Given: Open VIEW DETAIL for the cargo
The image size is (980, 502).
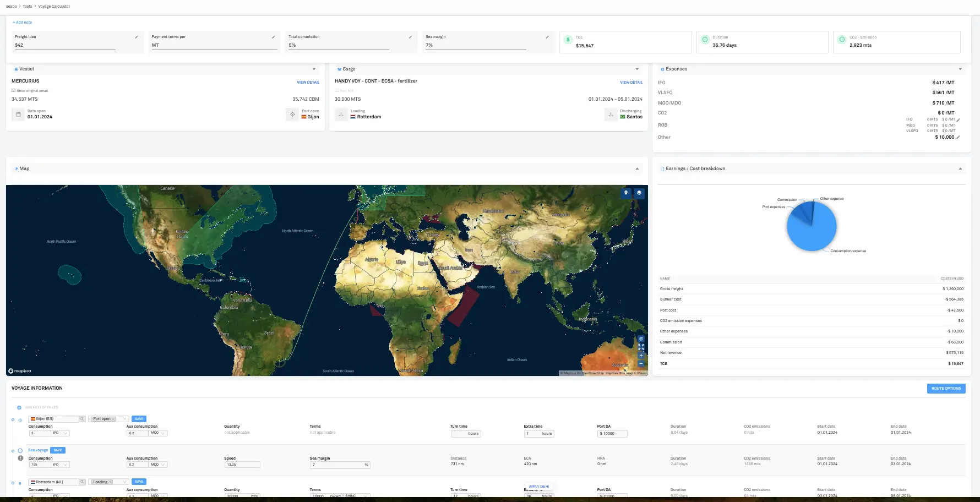Looking at the screenshot, I should coord(631,82).
